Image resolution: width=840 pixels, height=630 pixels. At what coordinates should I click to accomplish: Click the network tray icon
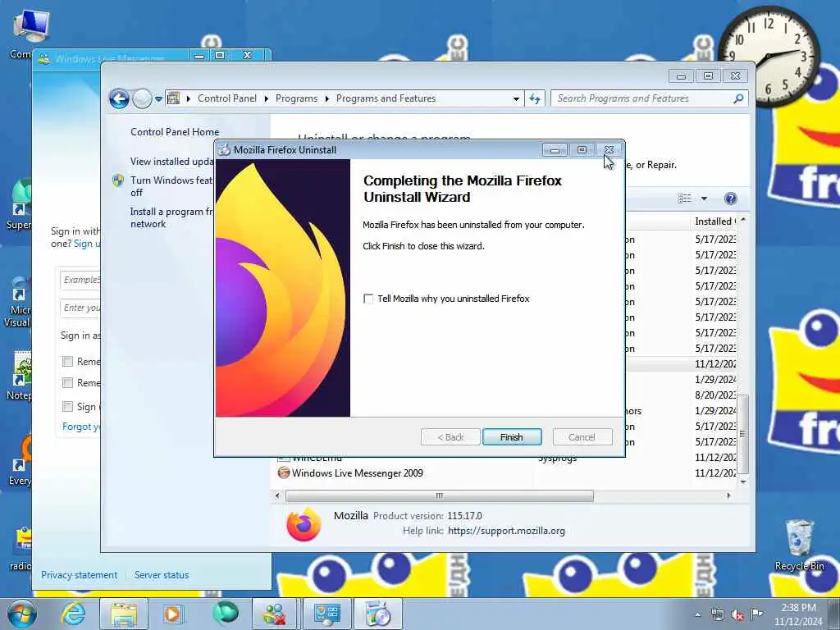click(x=717, y=615)
